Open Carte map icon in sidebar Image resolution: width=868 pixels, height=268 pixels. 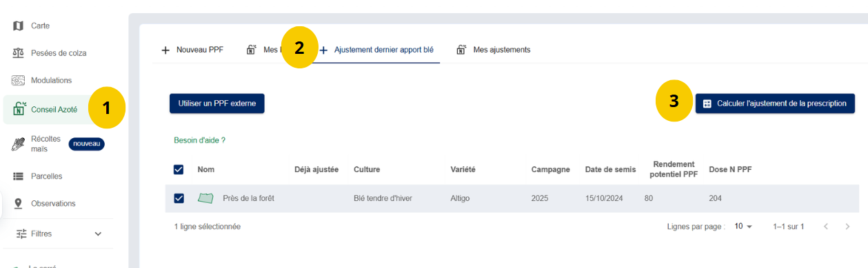[19, 26]
